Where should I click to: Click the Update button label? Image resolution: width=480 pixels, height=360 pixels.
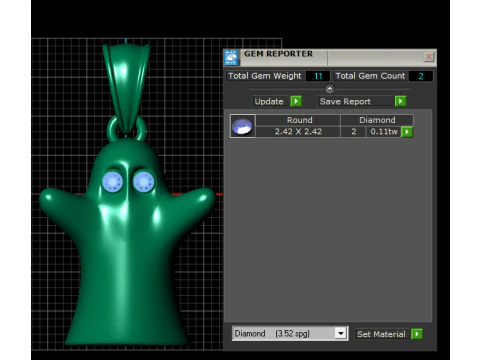point(269,101)
